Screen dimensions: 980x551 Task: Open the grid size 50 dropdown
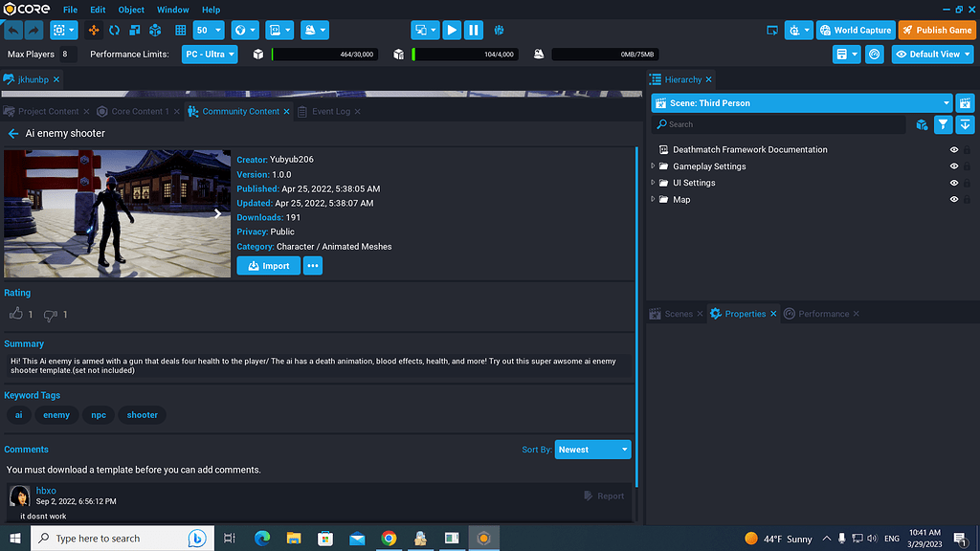tap(209, 30)
